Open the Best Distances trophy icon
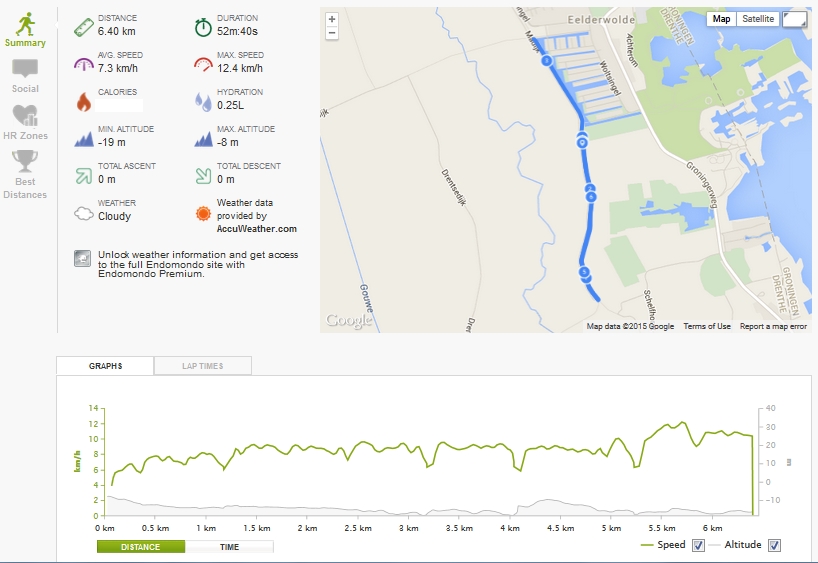Image resolution: width=818 pixels, height=563 pixels. [x=25, y=161]
